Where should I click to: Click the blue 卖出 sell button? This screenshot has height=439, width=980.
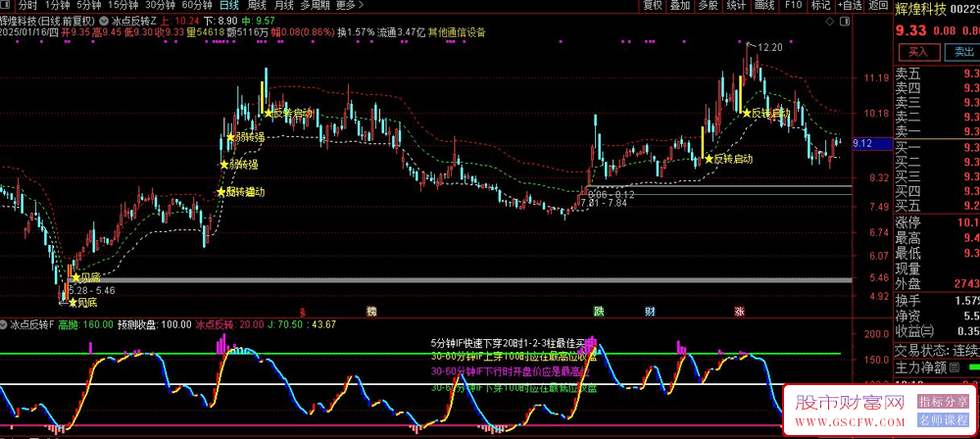[960, 51]
